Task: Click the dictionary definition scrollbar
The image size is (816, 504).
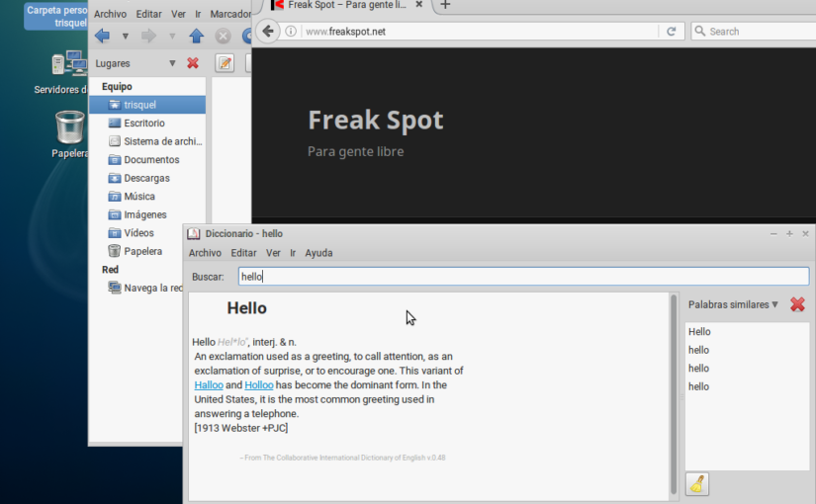Action: pyautogui.click(x=675, y=393)
